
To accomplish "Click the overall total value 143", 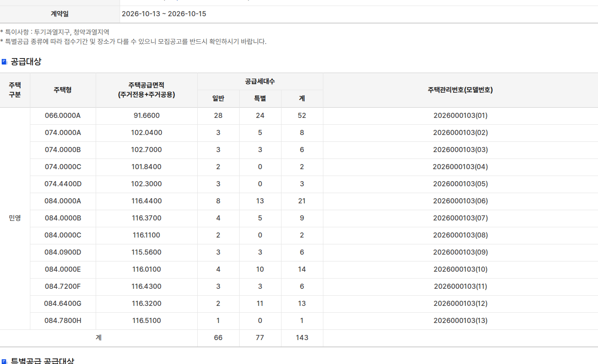I will point(302,338).
